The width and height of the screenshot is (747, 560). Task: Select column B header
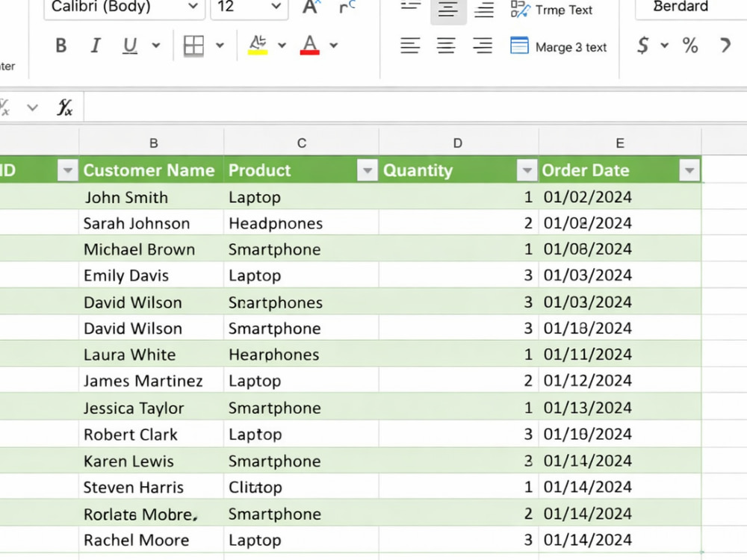tap(152, 143)
